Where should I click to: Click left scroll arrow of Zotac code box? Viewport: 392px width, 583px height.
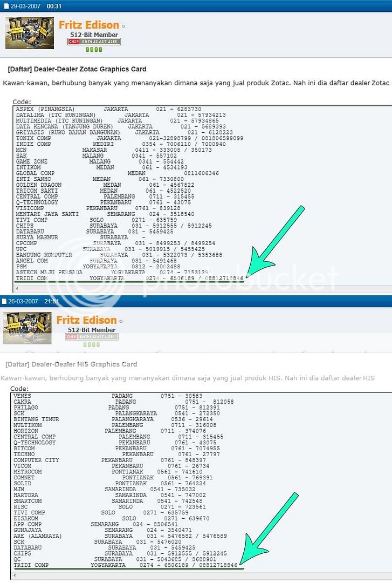coord(16,289)
